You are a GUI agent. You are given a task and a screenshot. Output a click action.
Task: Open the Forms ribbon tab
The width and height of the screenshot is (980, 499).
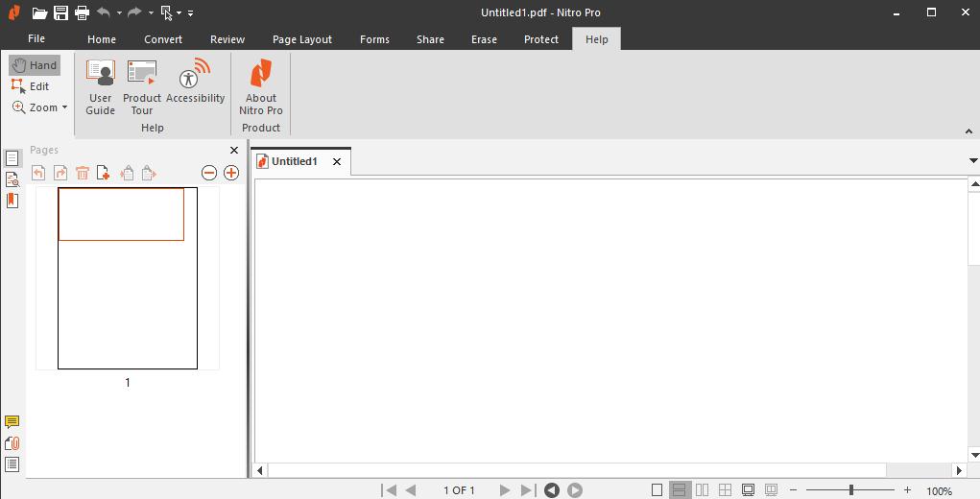(375, 39)
